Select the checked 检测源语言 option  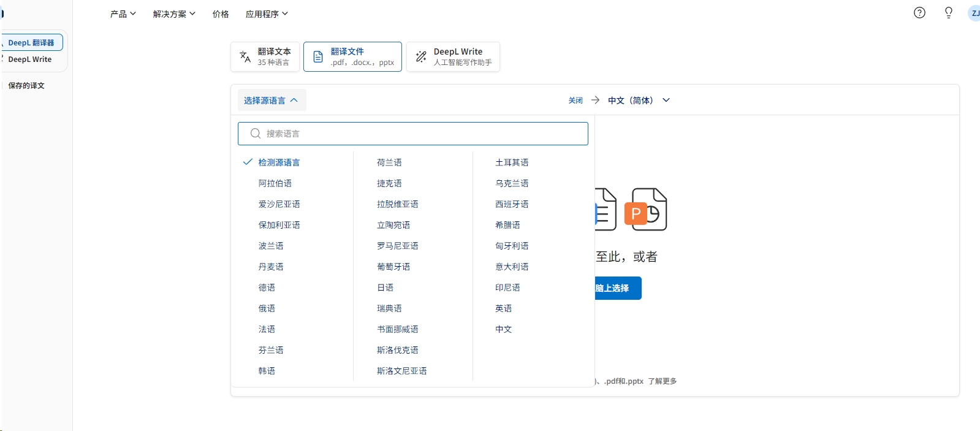tap(279, 162)
